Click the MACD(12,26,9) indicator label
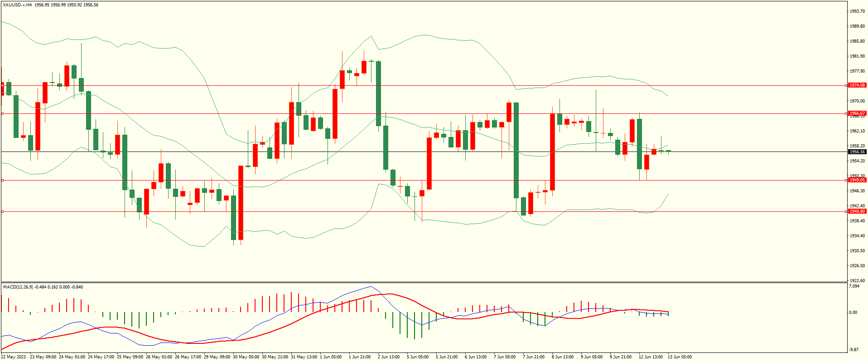The width and height of the screenshot is (868, 362). pyautogui.click(x=18, y=287)
